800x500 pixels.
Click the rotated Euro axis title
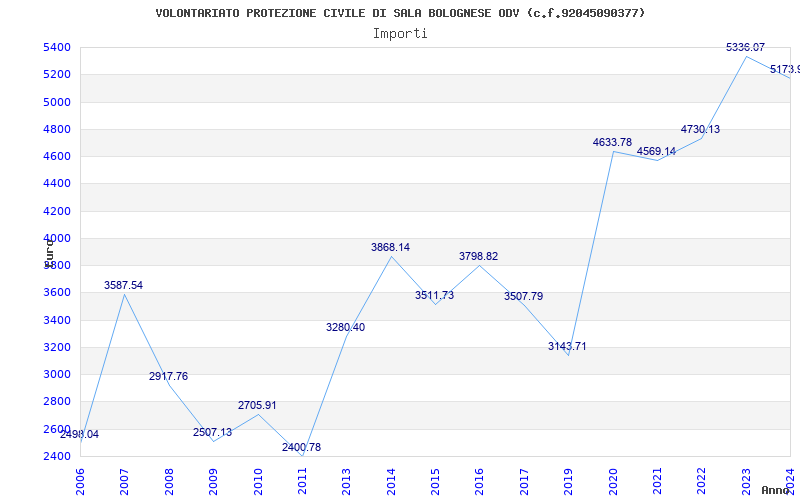[x=48, y=253]
